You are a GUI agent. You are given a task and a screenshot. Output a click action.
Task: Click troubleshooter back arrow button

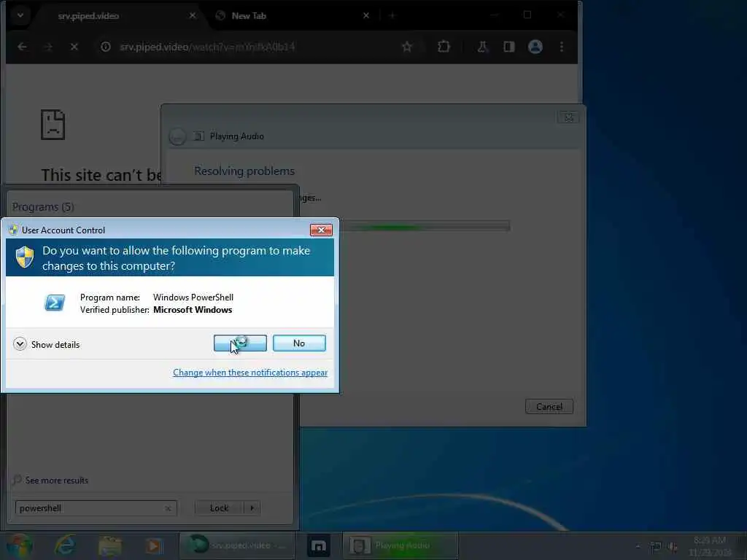coord(177,136)
